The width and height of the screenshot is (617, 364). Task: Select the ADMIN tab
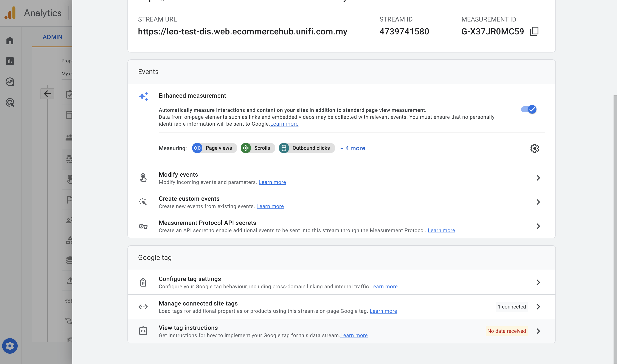pyautogui.click(x=52, y=37)
